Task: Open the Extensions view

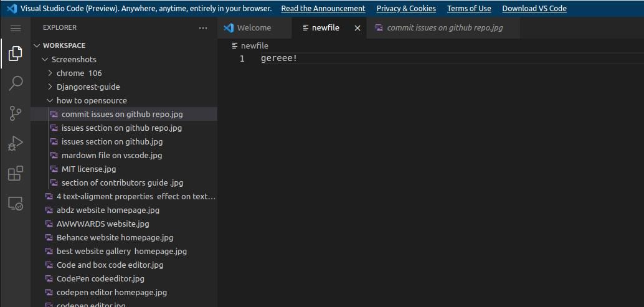Action: pyautogui.click(x=15, y=173)
